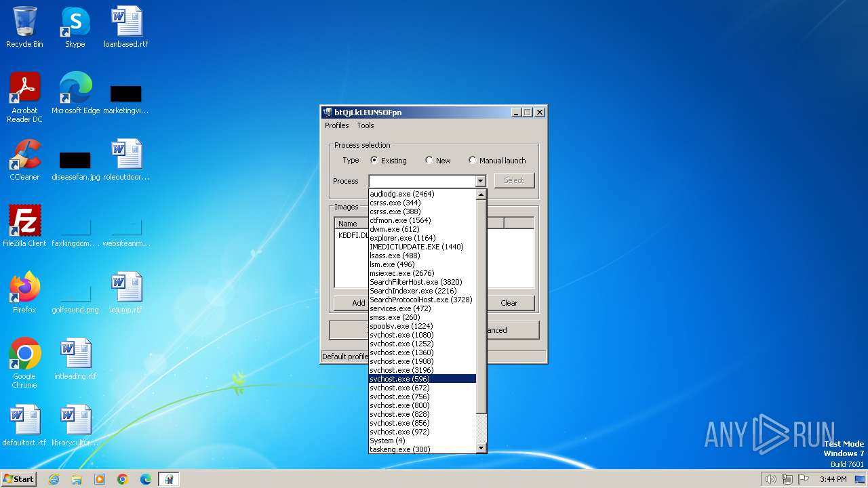Select intleading.rtf on the desktop
The height and width of the screenshot is (488, 868).
click(x=75, y=359)
